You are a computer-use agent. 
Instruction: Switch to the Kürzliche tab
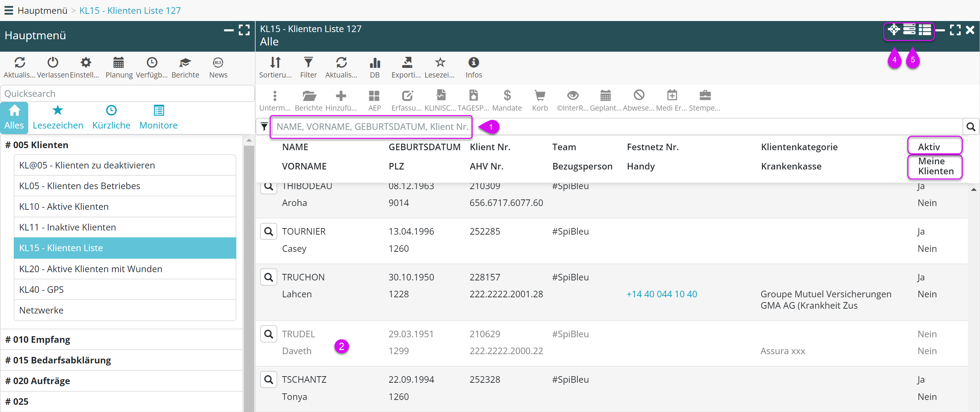click(x=111, y=117)
